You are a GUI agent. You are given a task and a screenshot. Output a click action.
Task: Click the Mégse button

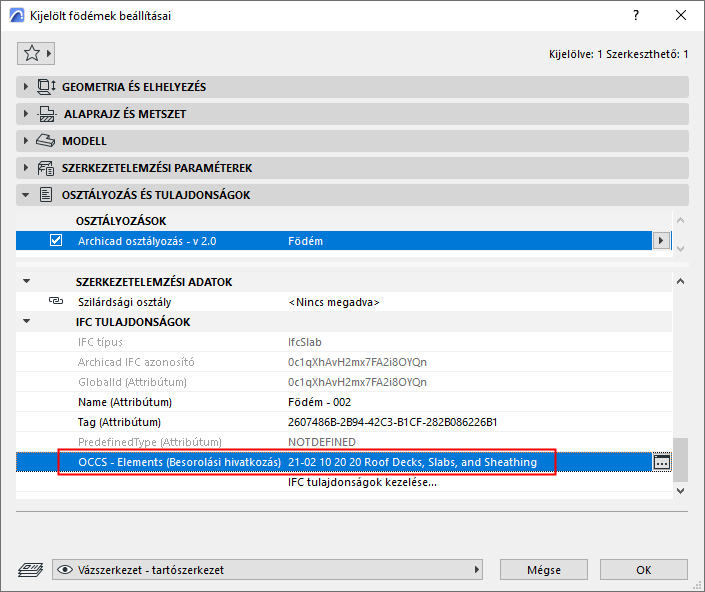coord(544,570)
